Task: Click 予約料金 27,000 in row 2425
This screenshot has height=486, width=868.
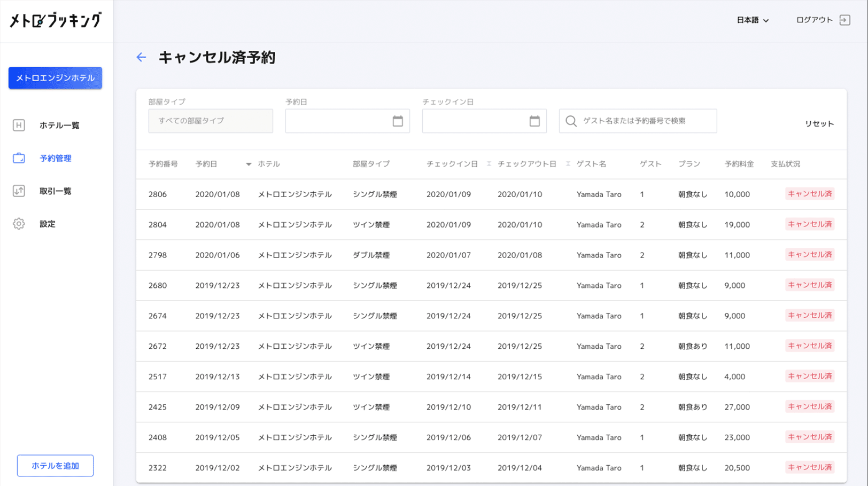Action: click(x=737, y=407)
